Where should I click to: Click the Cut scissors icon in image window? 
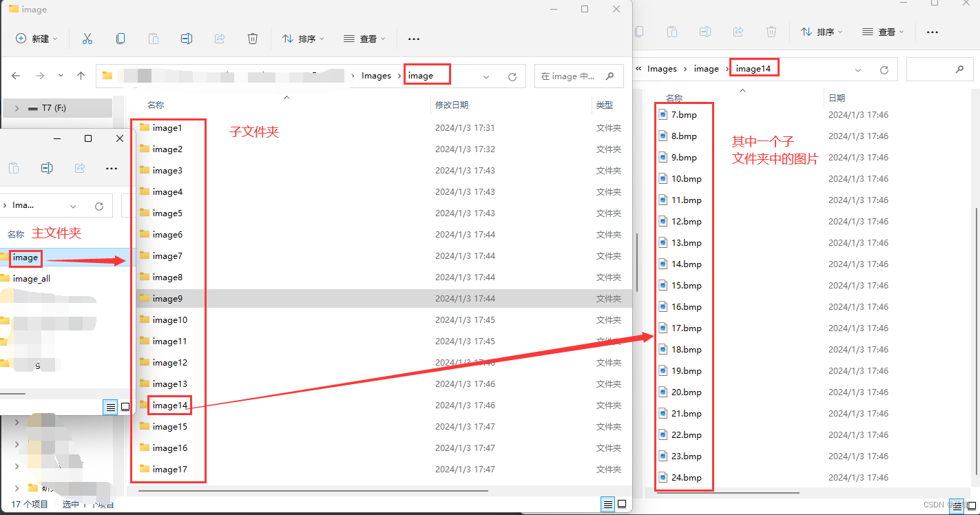87,39
